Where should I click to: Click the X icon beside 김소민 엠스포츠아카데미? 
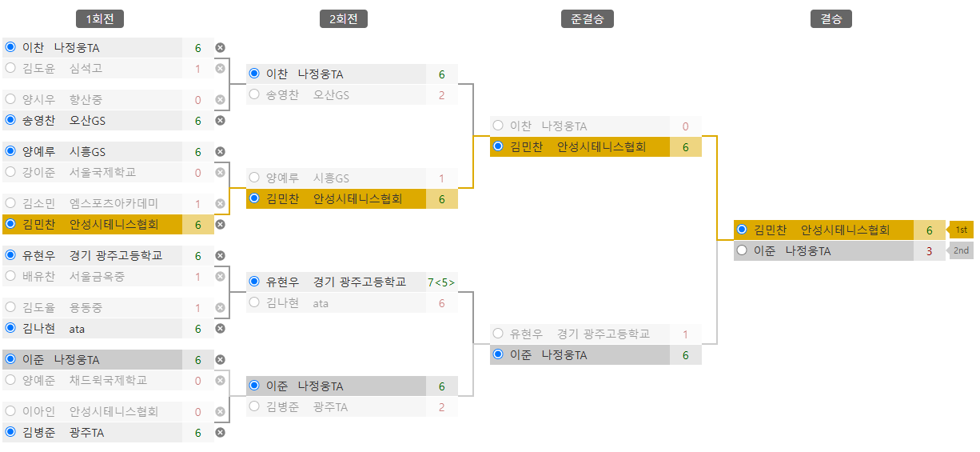(221, 204)
